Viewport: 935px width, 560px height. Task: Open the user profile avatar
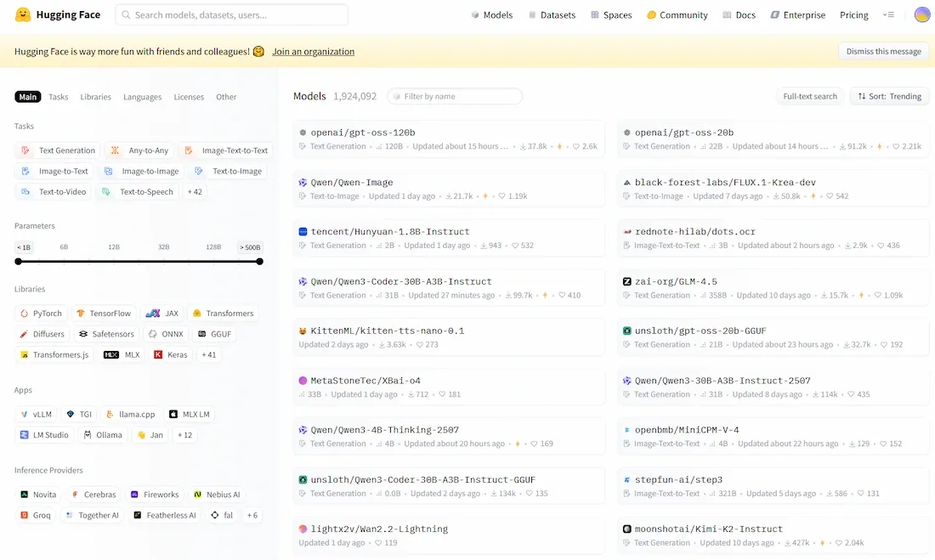(922, 15)
